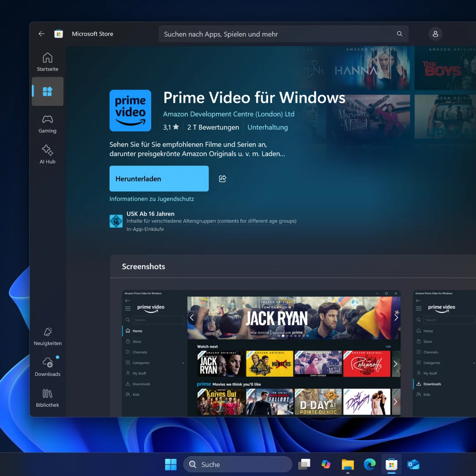The image size is (476, 476).
Task: Open the user account profile icon
Action: pos(435,34)
